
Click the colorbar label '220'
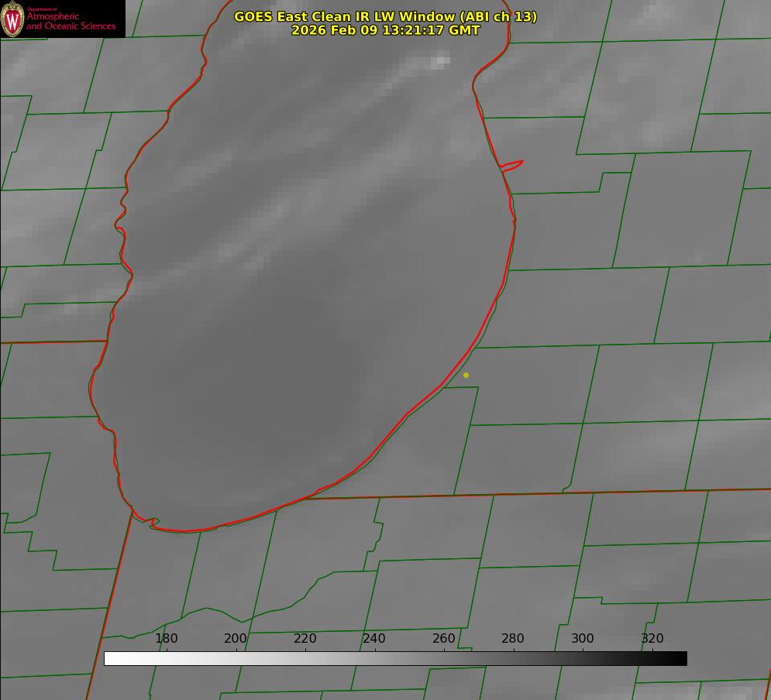pyautogui.click(x=305, y=638)
